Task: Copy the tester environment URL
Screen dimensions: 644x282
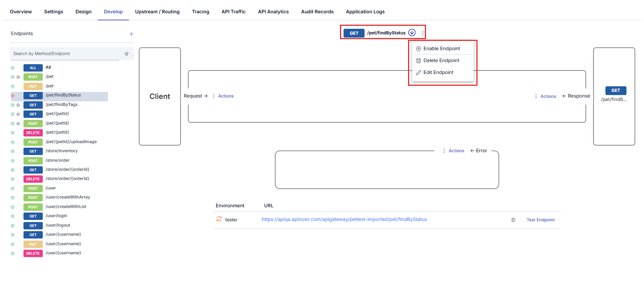Action: pos(513,220)
